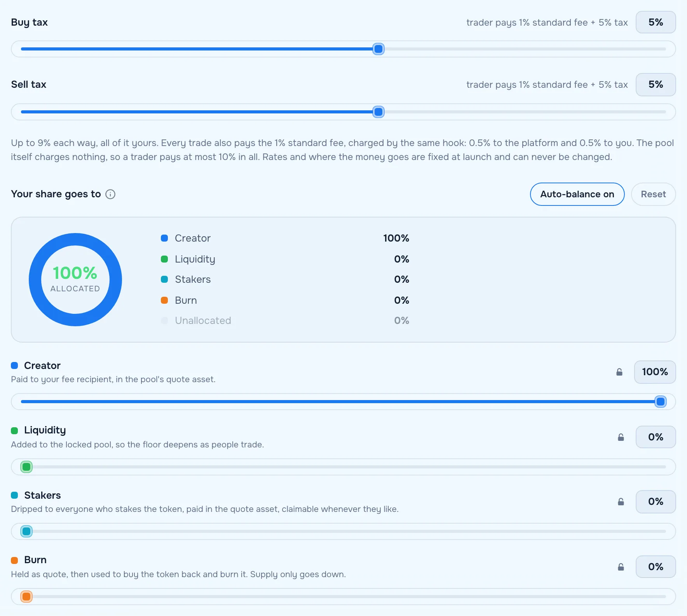The image size is (687, 616).
Task: Toggle the lock icon for Creator share
Action: pyautogui.click(x=619, y=372)
